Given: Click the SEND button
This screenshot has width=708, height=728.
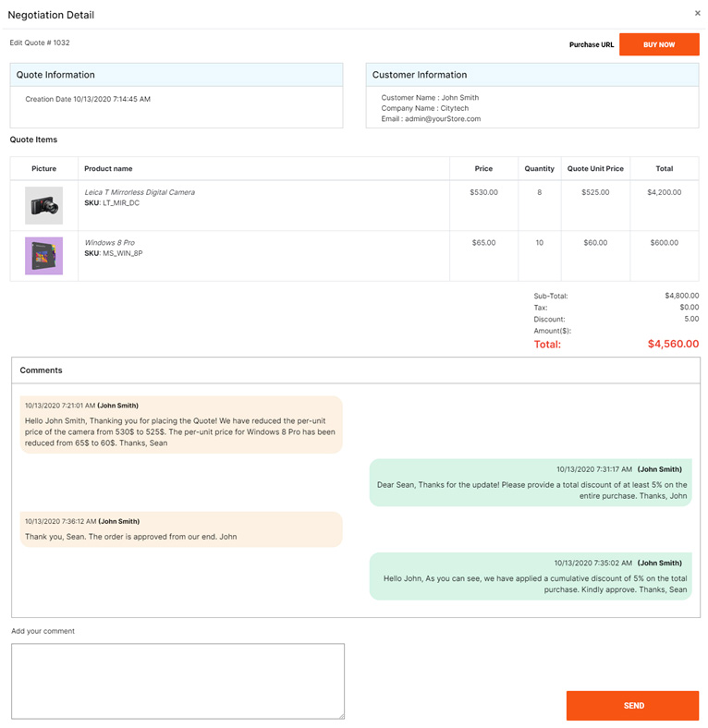Looking at the screenshot, I should [632, 705].
